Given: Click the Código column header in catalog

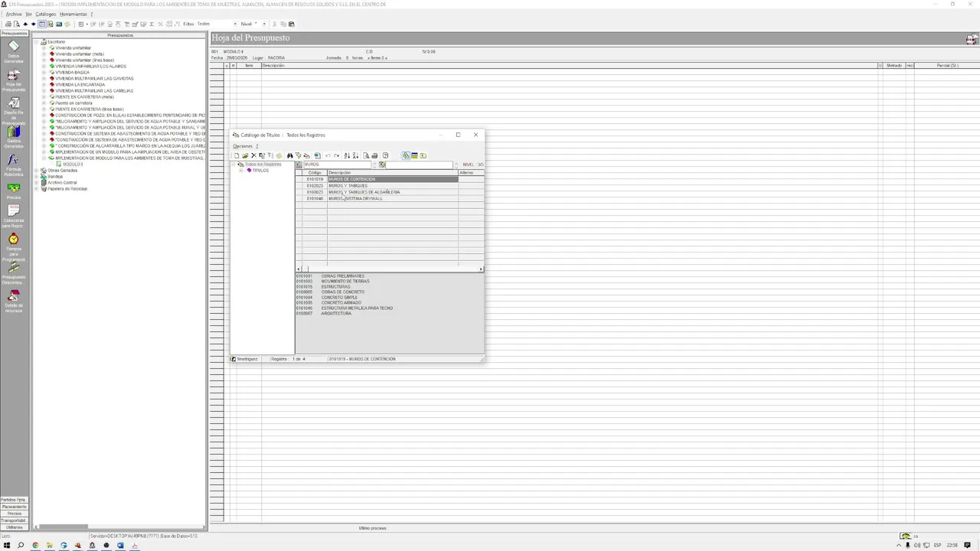Looking at the screenshot, I should 315,173.
